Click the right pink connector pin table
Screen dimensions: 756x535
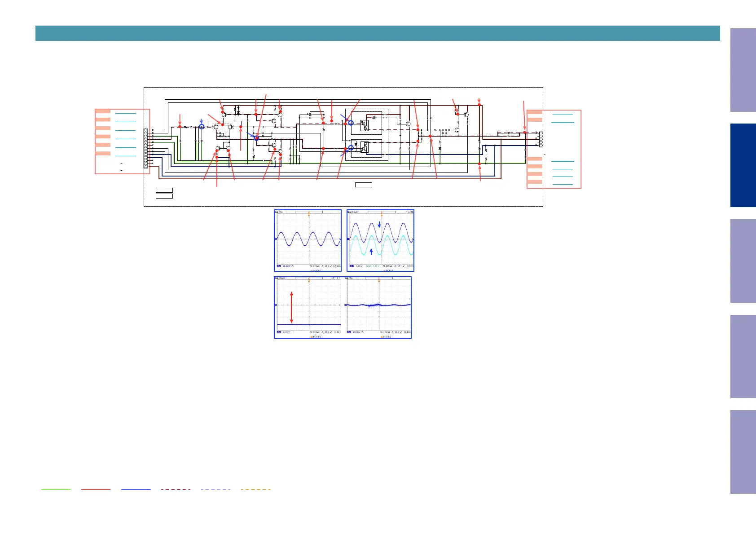[x=554, y=149]
